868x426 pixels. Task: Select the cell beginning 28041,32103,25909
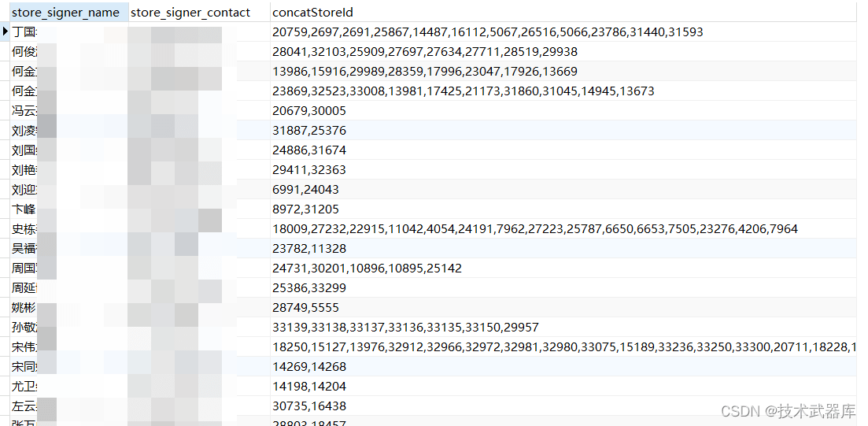click(x=563, y=52)
